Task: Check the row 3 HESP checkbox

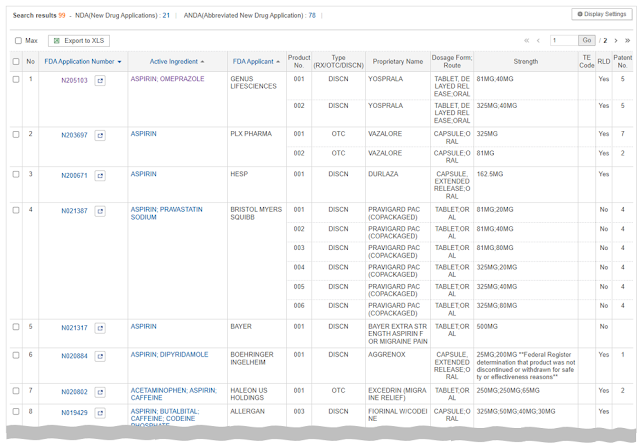Action: click(x=16, y=175)
